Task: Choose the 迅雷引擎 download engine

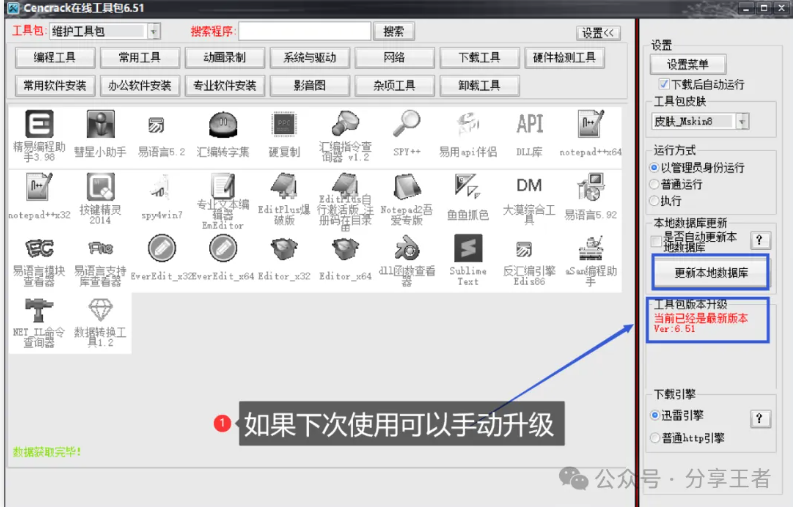Action: pos(655,415)
